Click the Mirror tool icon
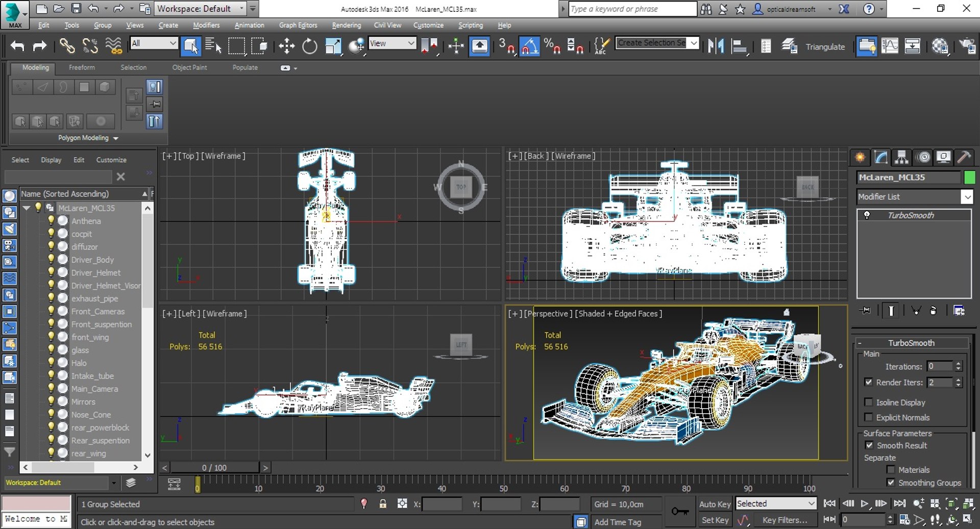The height and width of the screenshot is (529, 980). tap(716, 46)
